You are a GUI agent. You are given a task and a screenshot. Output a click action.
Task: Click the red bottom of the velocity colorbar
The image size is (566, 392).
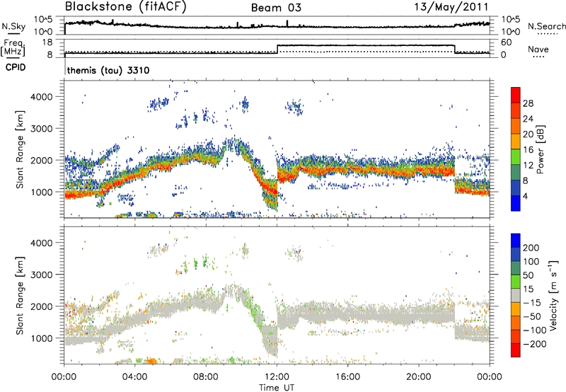point(516,350)
